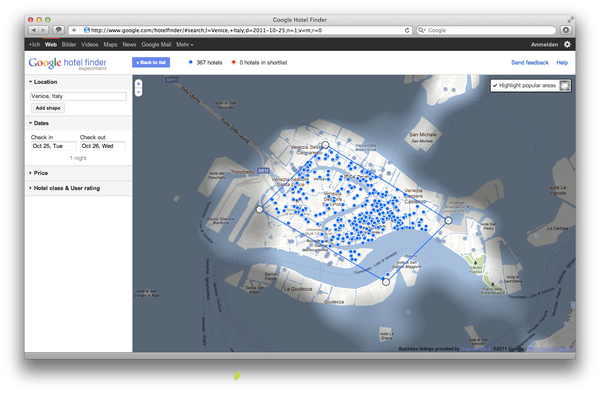
Task: Click the Add shape button
Action: click(48, 108)
